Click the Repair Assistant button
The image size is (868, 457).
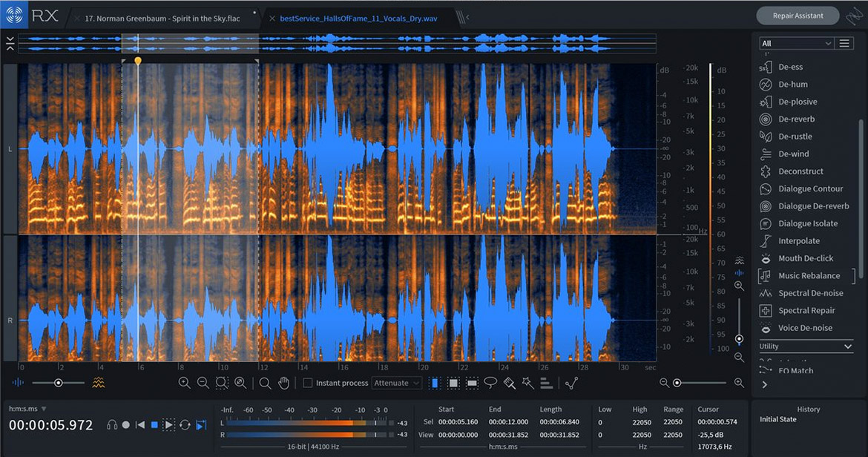click(x=798, y=16)
